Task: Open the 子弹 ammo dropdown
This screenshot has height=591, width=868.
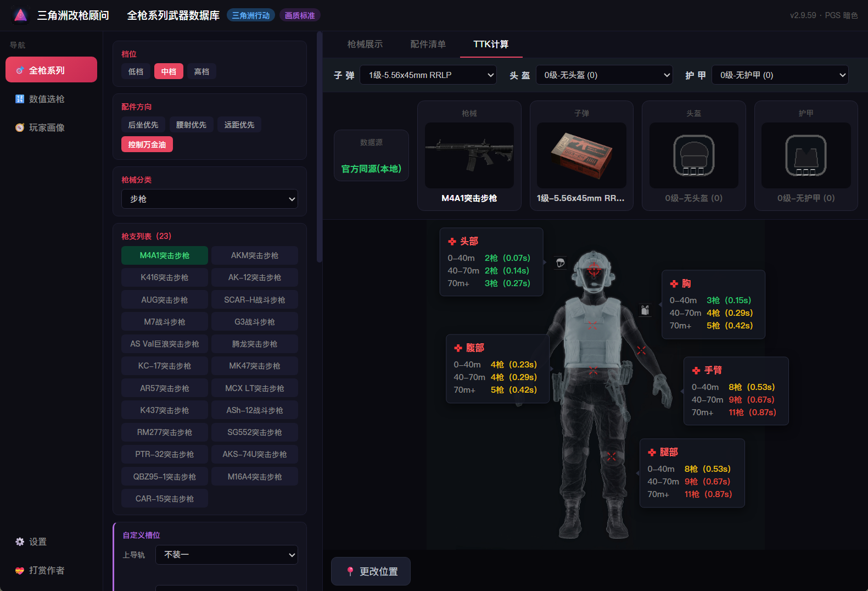Action: coord(428,75)
